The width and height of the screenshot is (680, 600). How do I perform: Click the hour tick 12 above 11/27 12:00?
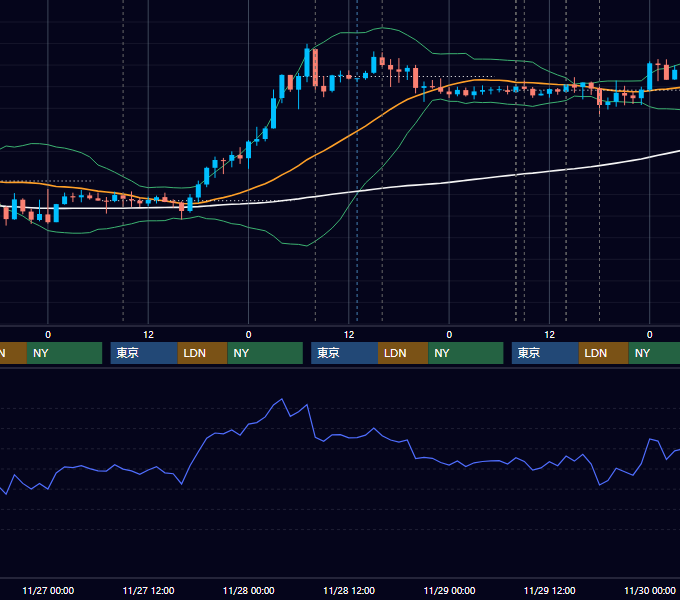148,335
